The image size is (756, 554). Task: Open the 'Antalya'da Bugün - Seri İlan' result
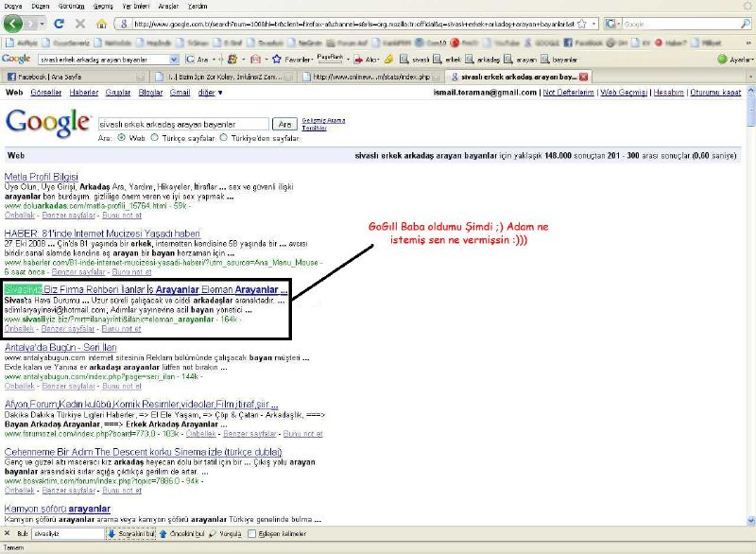pyautogui.click(x=60, y=347)
